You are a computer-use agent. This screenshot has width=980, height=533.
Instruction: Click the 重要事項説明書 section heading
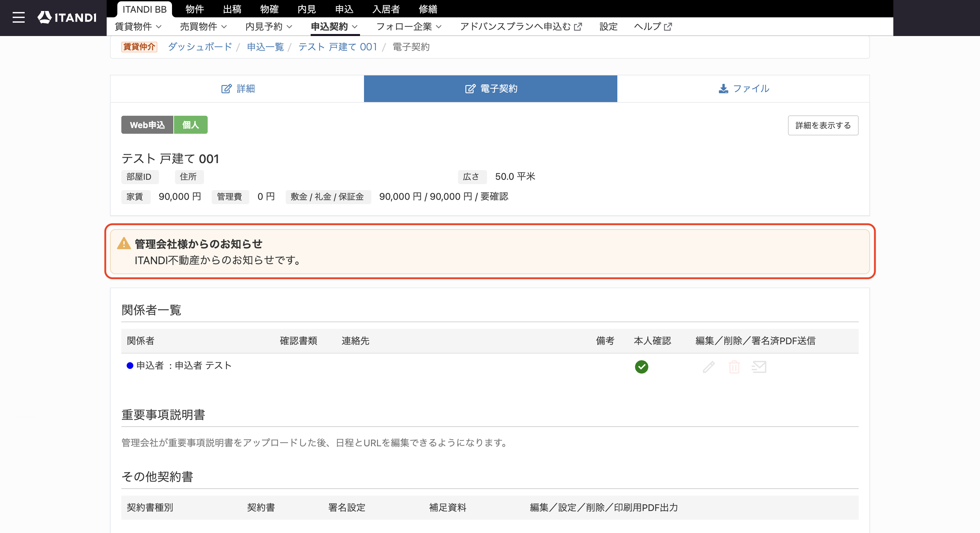(x=163, y=415)
